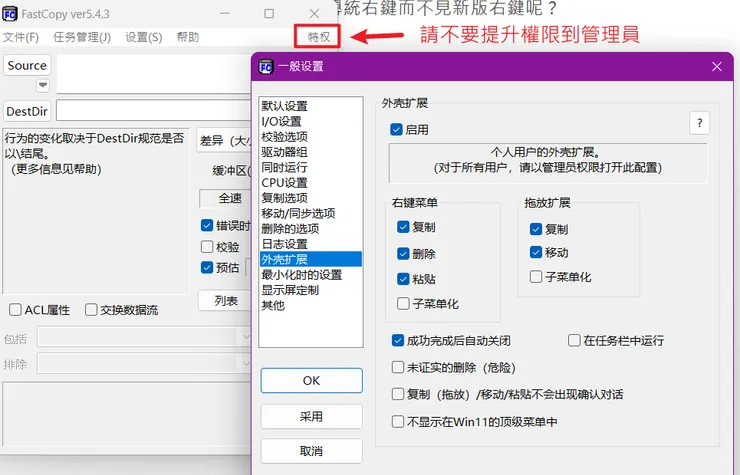Select 校验选项 in settings list

311,136
